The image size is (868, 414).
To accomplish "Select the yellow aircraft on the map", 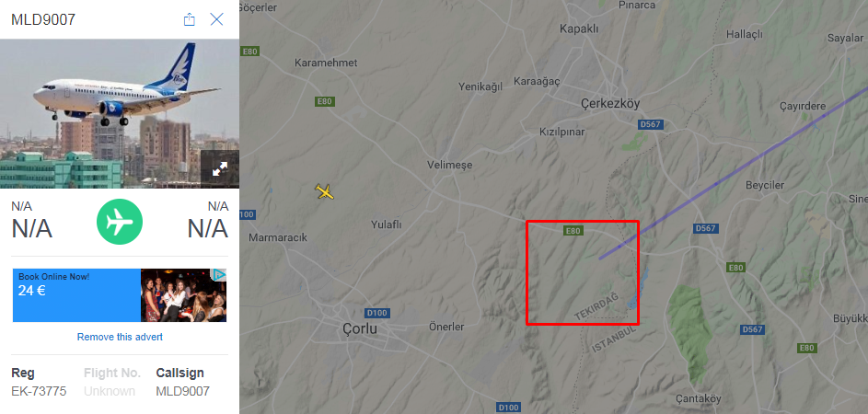I will pyautogui.click(x=324, y=191).
